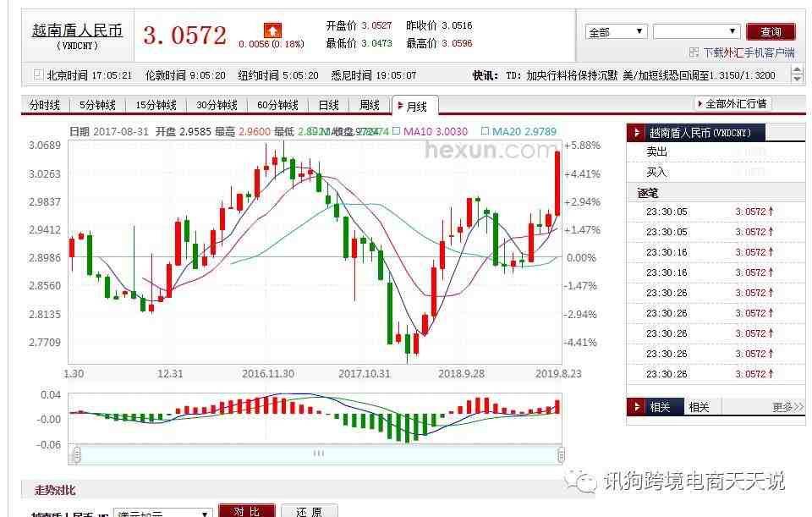Click the 最低价 3.0473 value
Screen dimensions: 812x517
click(376, 43)
